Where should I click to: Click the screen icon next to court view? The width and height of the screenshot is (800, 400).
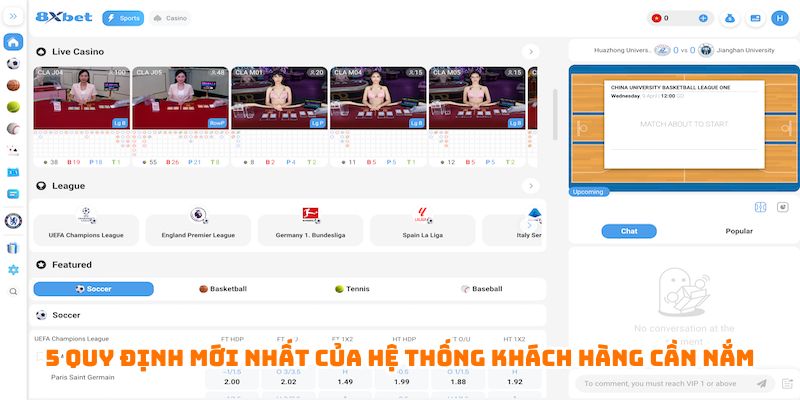click(782, 207)
